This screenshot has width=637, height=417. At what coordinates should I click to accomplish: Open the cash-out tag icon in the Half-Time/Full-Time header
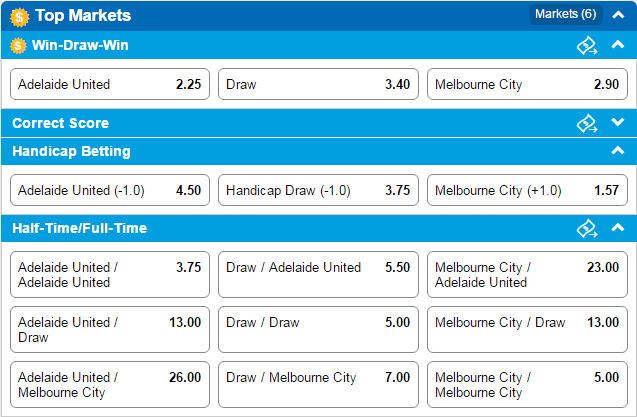pyautogui.click(x=587, y=228)
